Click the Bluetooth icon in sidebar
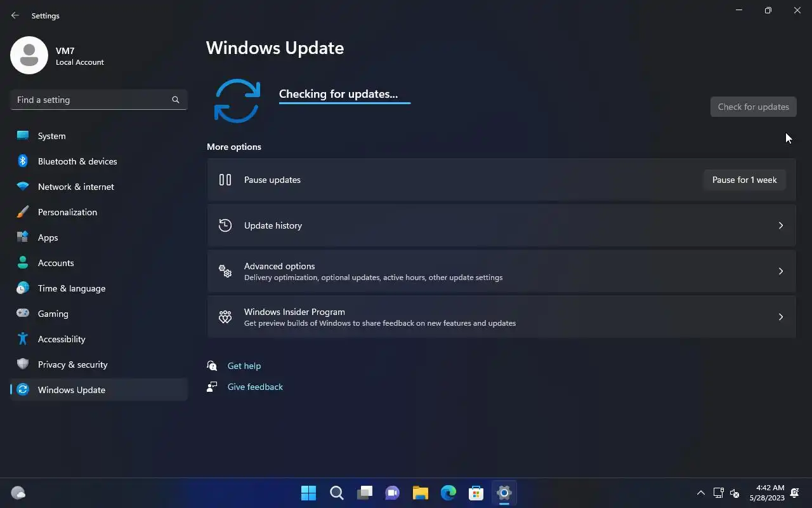Viewport: 812px width, 508px height. [x=23, y=161]
